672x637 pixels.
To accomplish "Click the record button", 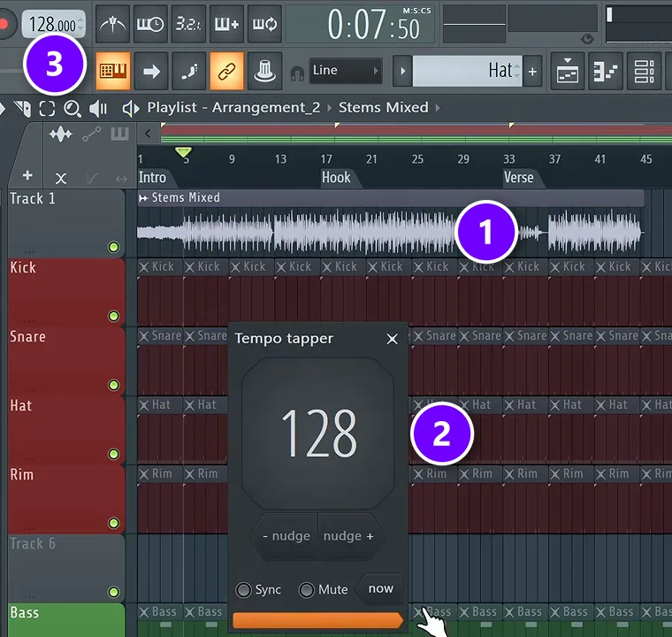I will 4,24.
